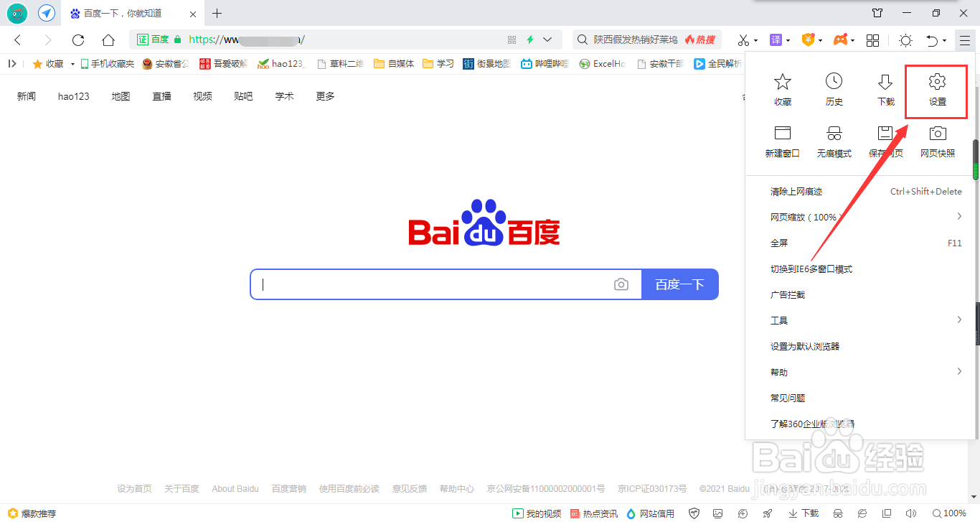
Task: Click inside the Baidu search input field
Action: click(430, 284)
